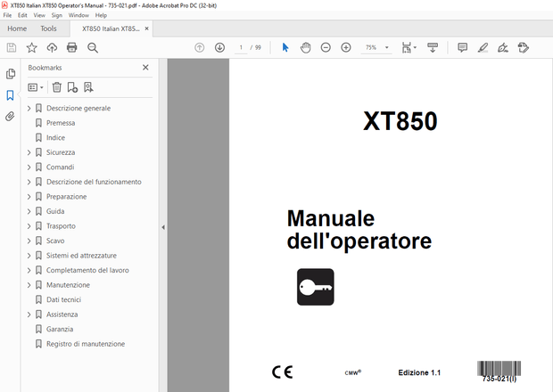Screen dimensions: 553x392
Task: Expand the Preparazione bookmark
Action: coord(29,197)
